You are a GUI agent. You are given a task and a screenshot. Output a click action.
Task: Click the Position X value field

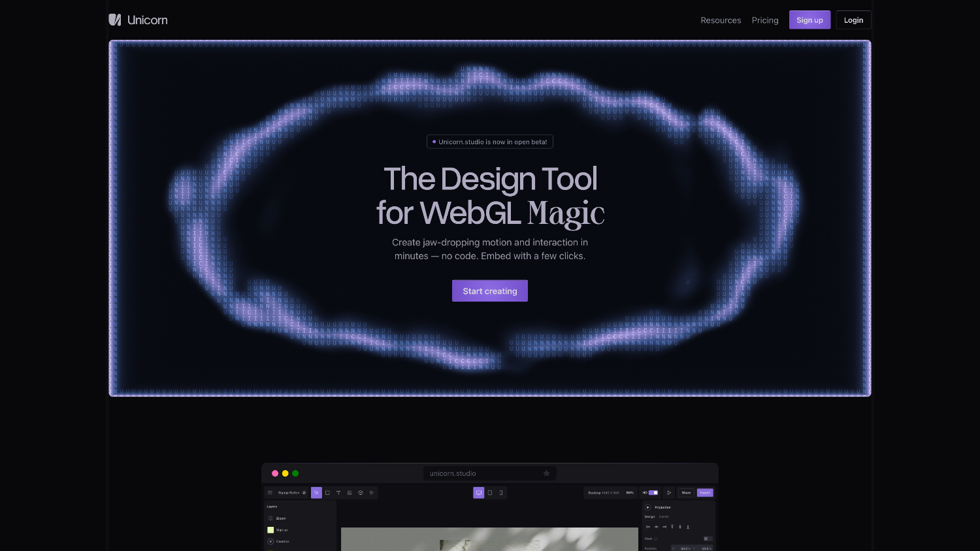(682, 548)
